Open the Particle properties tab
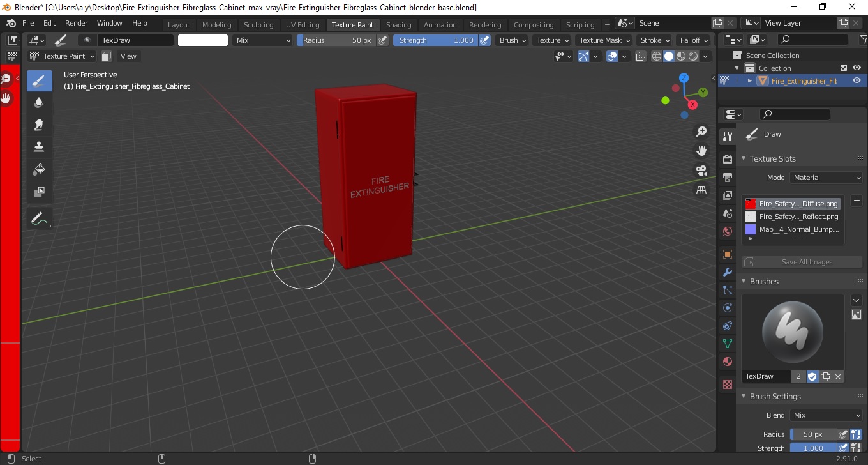Viewport: 868px width, 465px height. click(x=727, y=290)
